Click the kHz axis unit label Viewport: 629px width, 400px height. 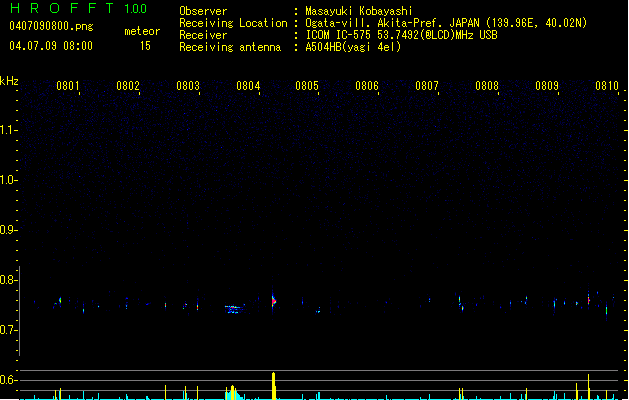[x=9, y=81]
